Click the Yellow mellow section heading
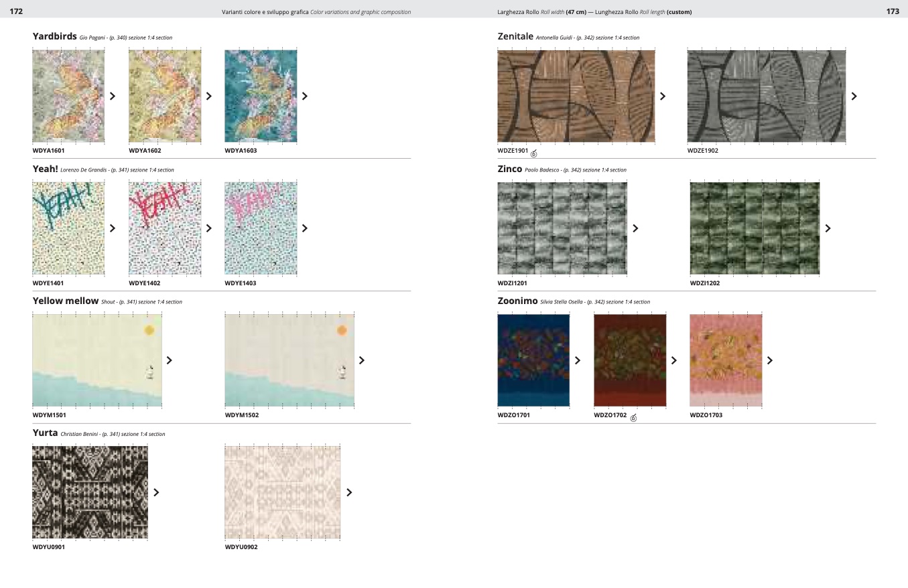 [x=66, y=301]
